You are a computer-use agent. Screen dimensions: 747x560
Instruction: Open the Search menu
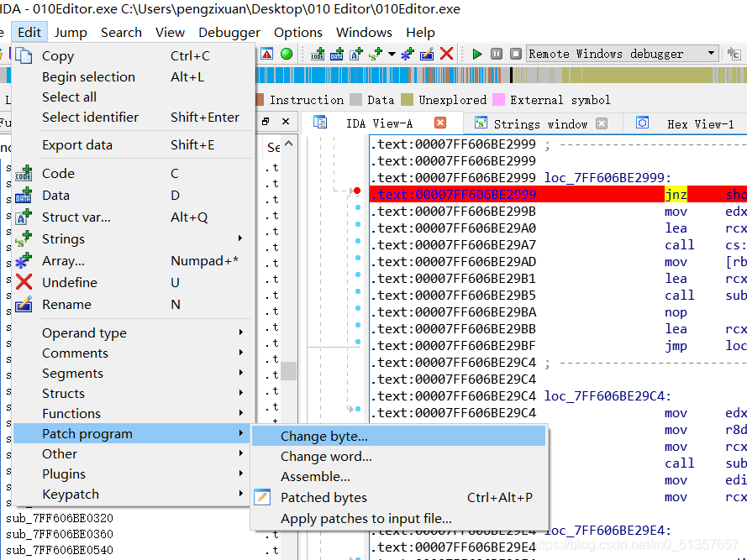click(121, 33)
